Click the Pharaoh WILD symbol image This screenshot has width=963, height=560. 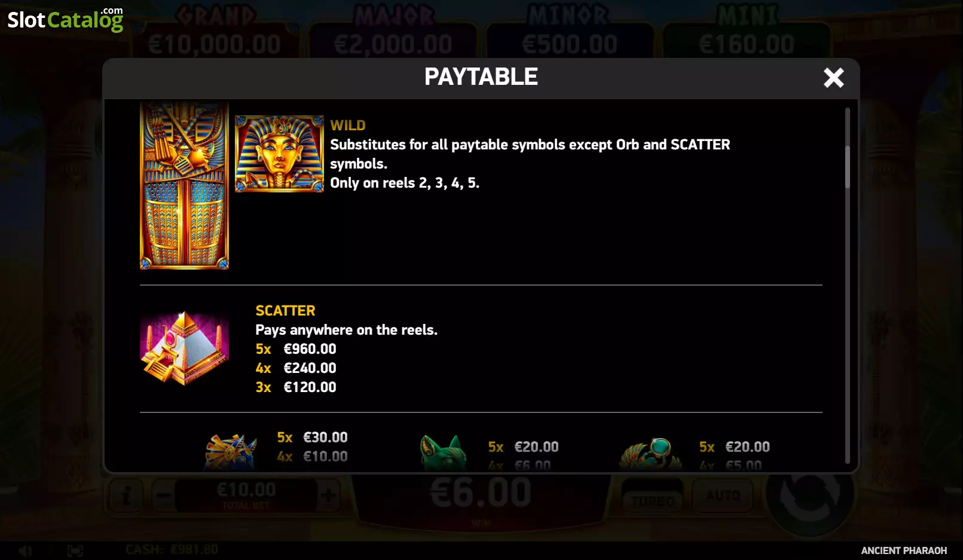coord(279,154)
